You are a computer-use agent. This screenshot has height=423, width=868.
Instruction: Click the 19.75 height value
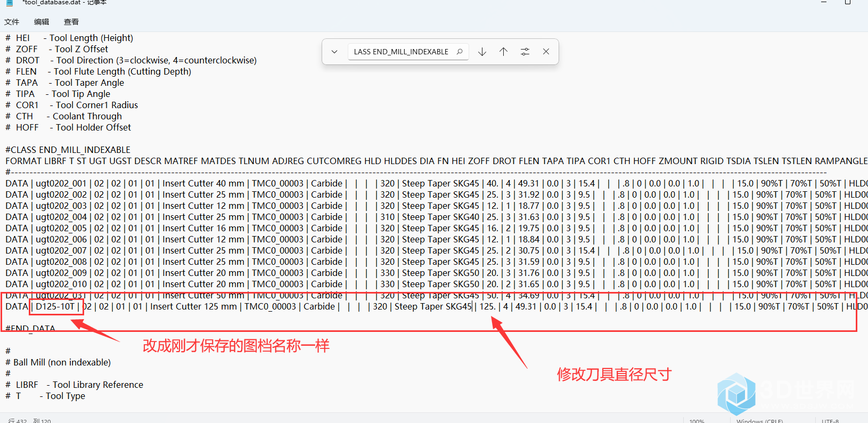[x=529, y=228]
